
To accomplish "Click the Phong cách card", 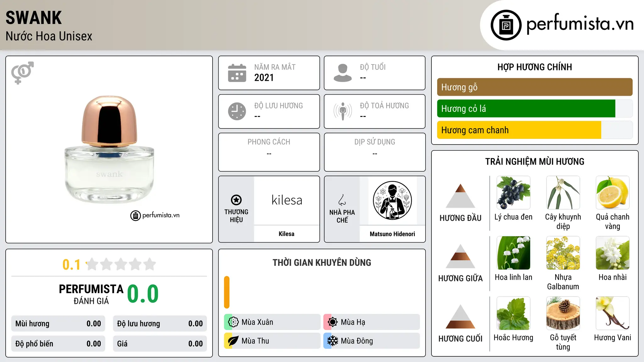I will pyautogui.click(x=269, y=152).
